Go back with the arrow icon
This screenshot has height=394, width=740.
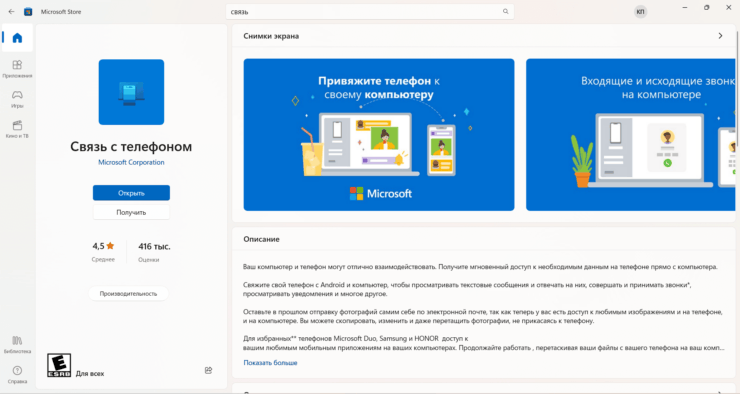tap(11, 12)
